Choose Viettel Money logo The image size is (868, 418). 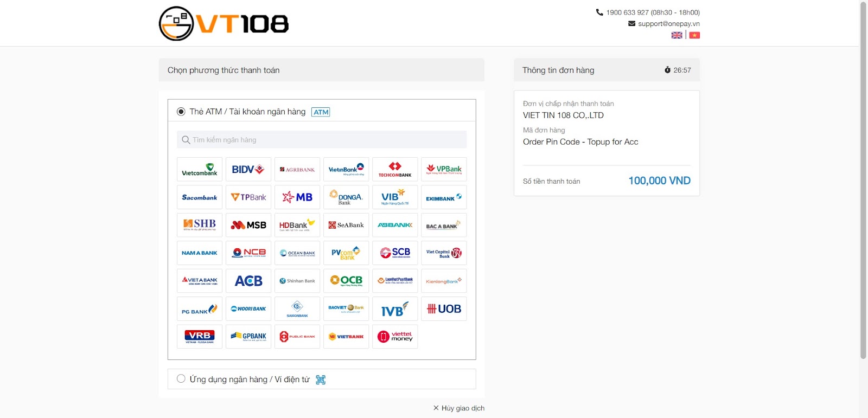[x=395, y=337]
